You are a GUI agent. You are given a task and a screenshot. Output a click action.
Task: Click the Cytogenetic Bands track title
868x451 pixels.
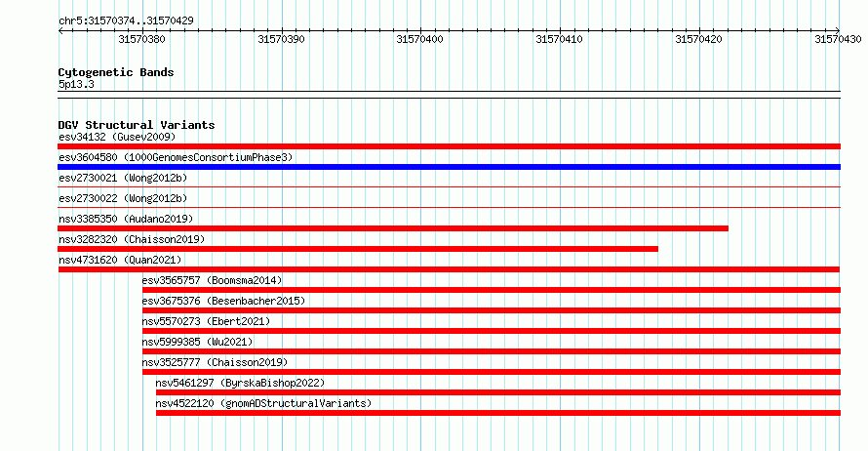point(116,72)
